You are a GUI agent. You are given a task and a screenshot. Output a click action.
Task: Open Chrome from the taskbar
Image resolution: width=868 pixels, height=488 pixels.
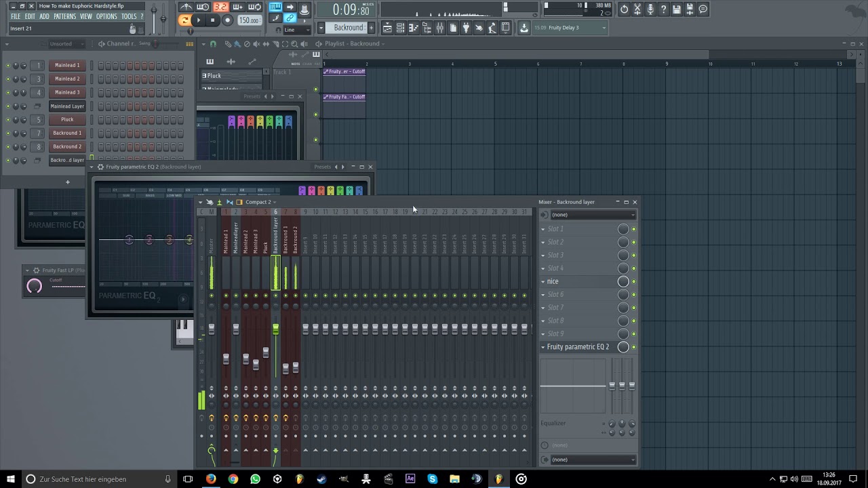click(233, 479)
